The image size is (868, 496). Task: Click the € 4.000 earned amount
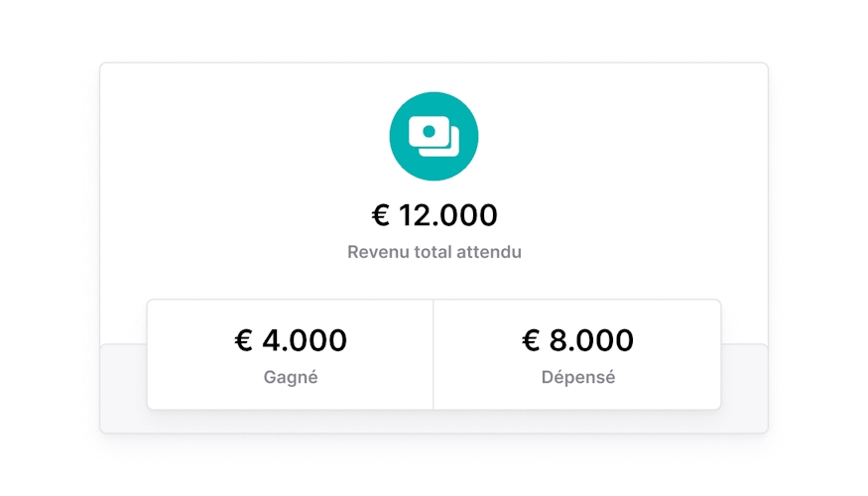tap(291, 340)
